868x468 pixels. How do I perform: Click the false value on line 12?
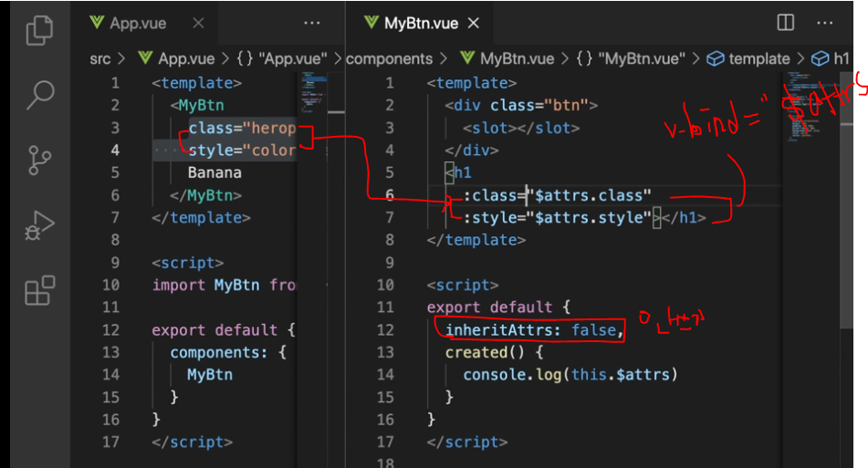coord(593,329)
